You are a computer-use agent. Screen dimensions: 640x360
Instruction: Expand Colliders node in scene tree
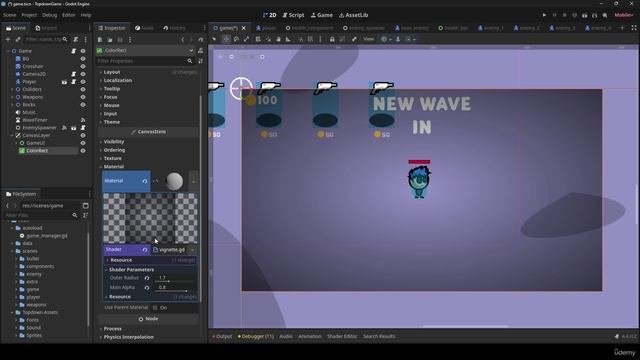point(12,89)
